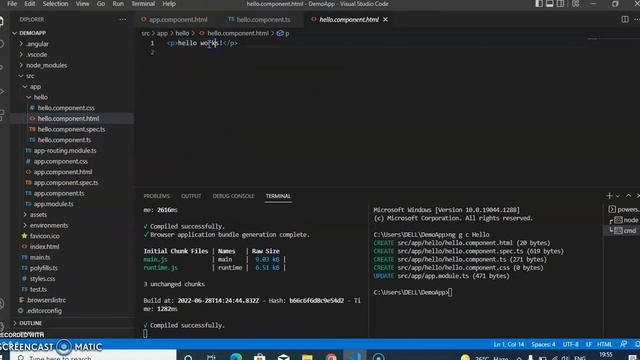Collapse the src folder
640x360 pixels.
tap(30, 76)
